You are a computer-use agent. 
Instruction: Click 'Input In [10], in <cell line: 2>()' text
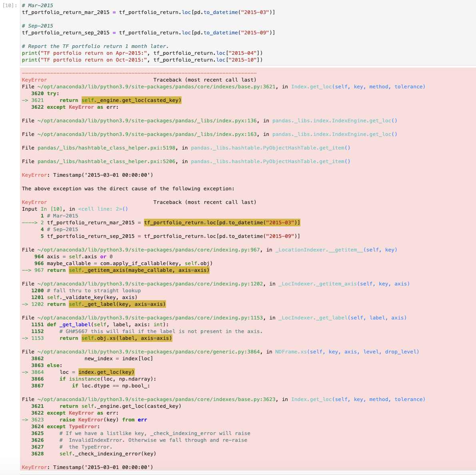[75, 209]
